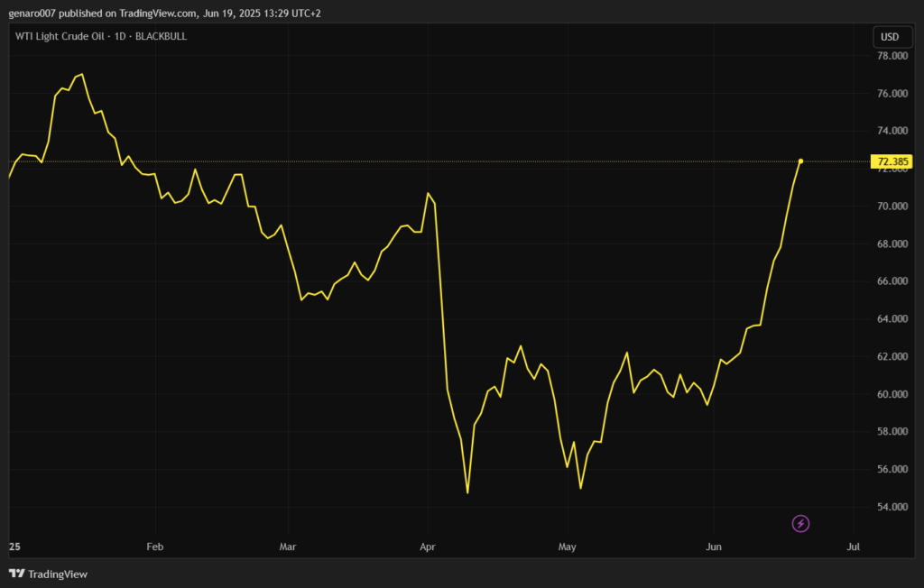924x588 pixels.
Task: Select the 66.000 level on price scale
Action: click(x=892, y=281)
